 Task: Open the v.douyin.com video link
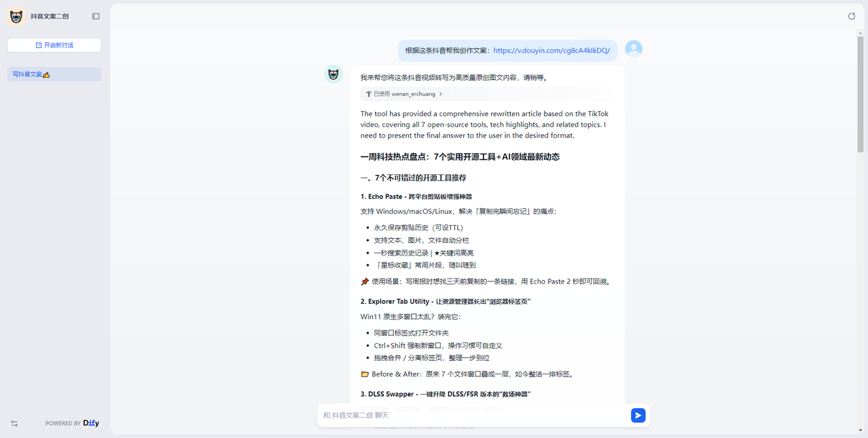[551, 50]
